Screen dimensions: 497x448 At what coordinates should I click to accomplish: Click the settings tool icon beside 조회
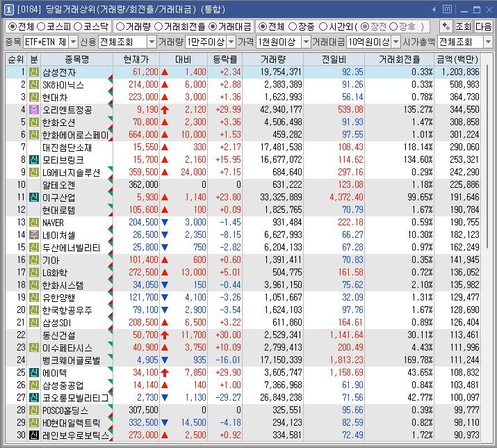coord(446,26)
